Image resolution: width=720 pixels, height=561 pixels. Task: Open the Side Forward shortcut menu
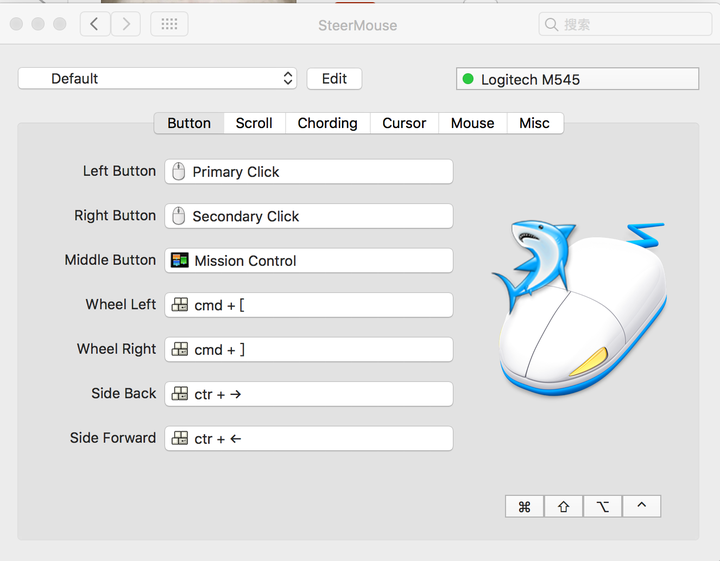(309, 438)
